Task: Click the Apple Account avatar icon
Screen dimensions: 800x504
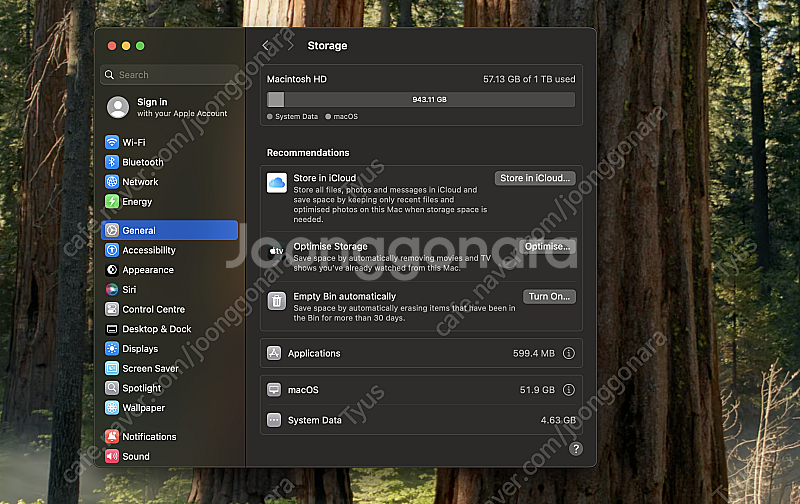Action: coord(118,107)
